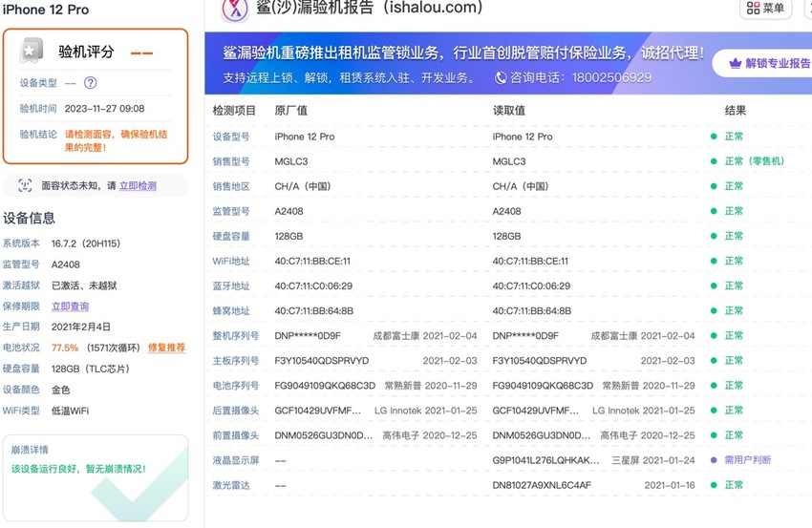Select the 蓝牙地址 row label
Viewport: 812px width, 528px height.
tap(231, 285)
